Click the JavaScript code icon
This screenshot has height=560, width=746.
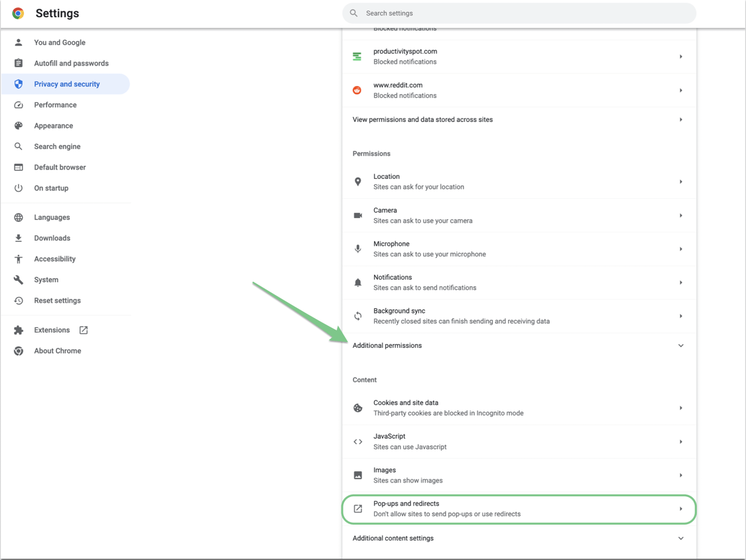358,441
